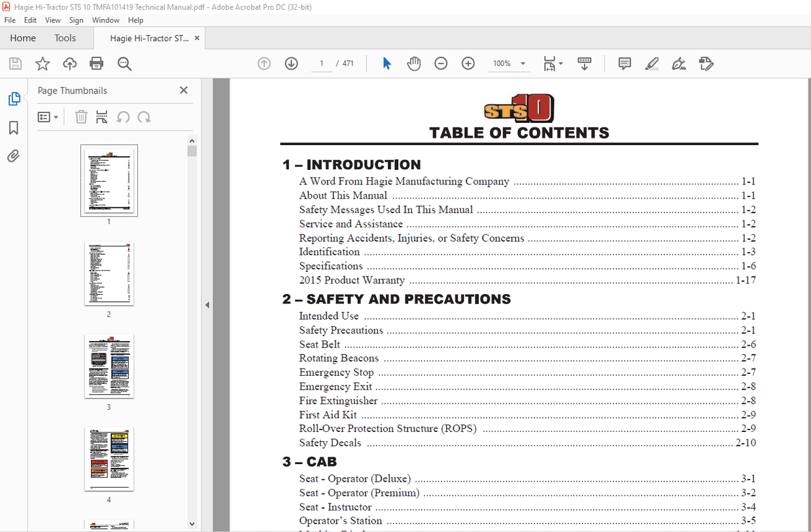Go to the next page
Screen dimensions: 811x532
tap(291, 63)
